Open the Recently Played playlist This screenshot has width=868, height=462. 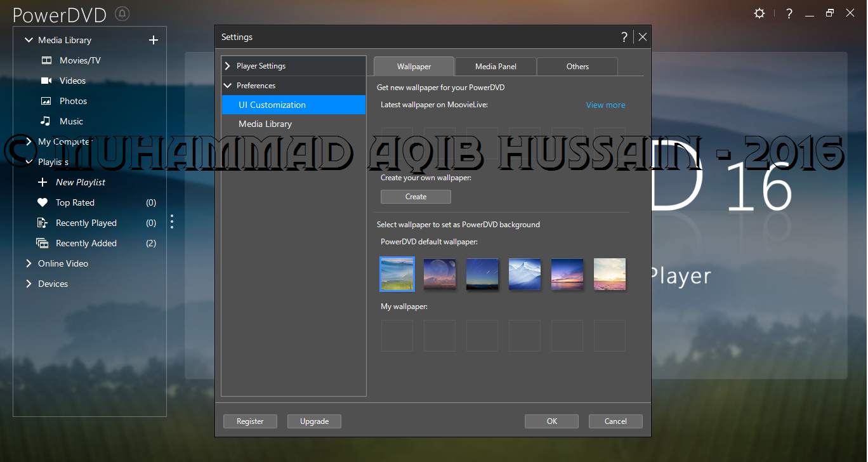coord(86,223)
